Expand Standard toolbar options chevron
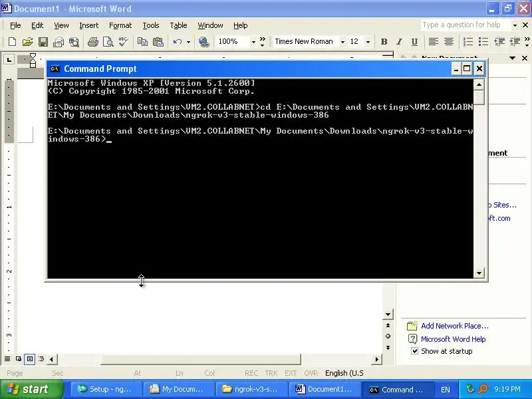The width and height of the screenshot is (532, 399). 262,42
